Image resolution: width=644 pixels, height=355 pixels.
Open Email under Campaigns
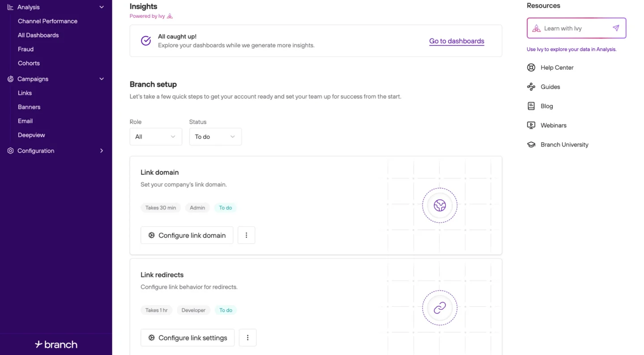coord(25,121)
